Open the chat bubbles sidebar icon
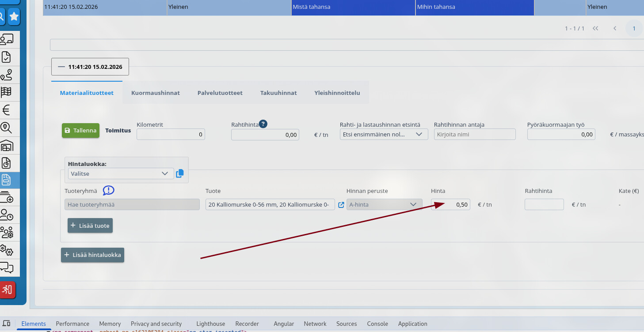The height and width of the screenshot is (332, 644). point(6,268)
